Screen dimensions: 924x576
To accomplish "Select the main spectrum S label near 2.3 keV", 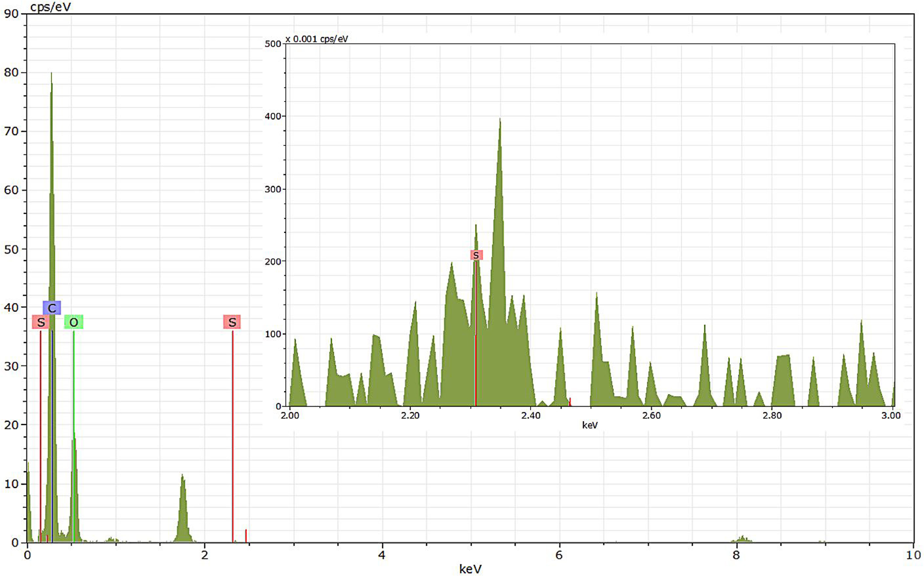I will point(232,322).
